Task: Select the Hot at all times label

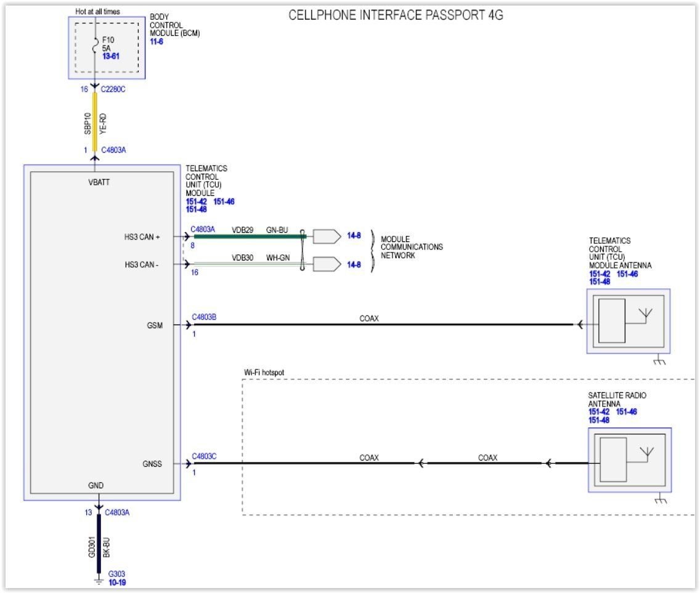Action: pyautogui.click(x=97, y=10)
